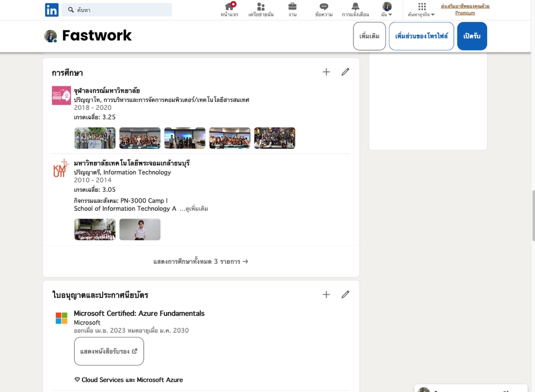
Task: Open second Chulalongkorn education photo
Action: click(x=140, y=138)
